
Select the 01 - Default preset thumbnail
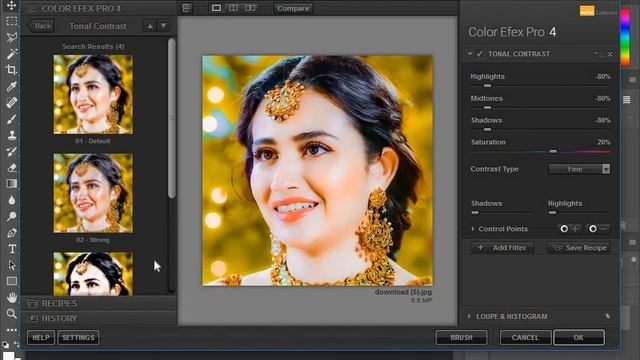93,94
